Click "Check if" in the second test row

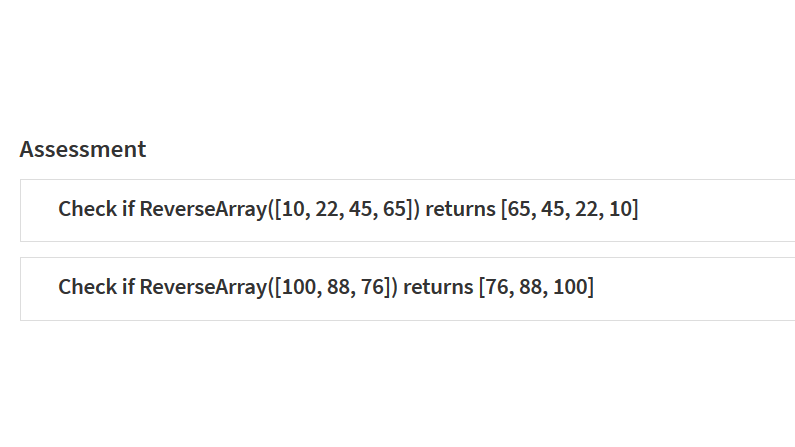[x=96, y=287]
